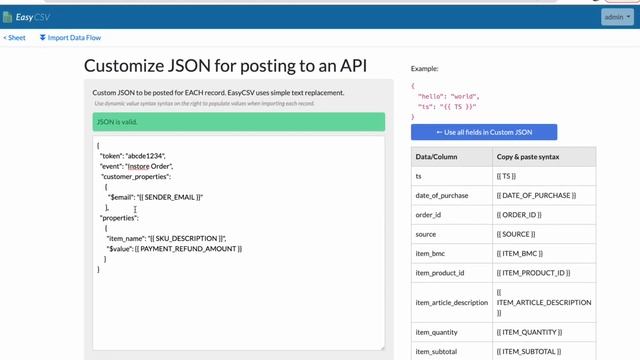Click the date_of_purchase column cell
This screenshot has width=640, height=360.
(452, 196)
